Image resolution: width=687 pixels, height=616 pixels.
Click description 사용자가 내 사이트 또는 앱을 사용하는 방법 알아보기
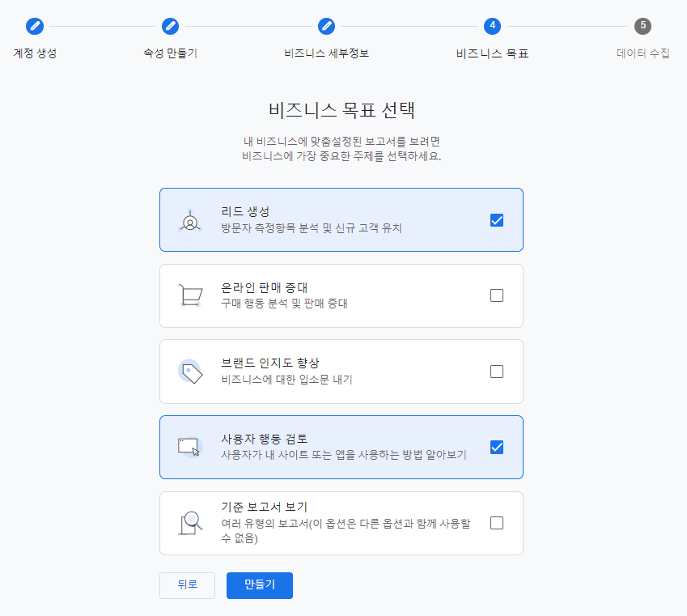click(343, 455)
